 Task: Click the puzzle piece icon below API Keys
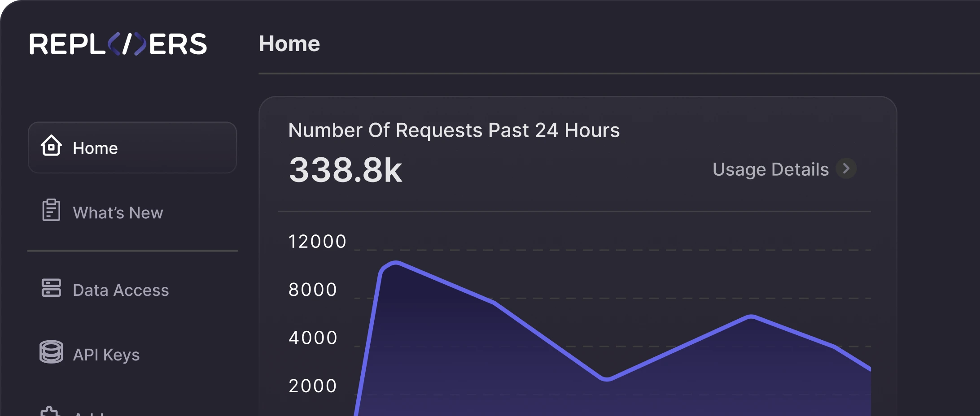click(50, 411)
